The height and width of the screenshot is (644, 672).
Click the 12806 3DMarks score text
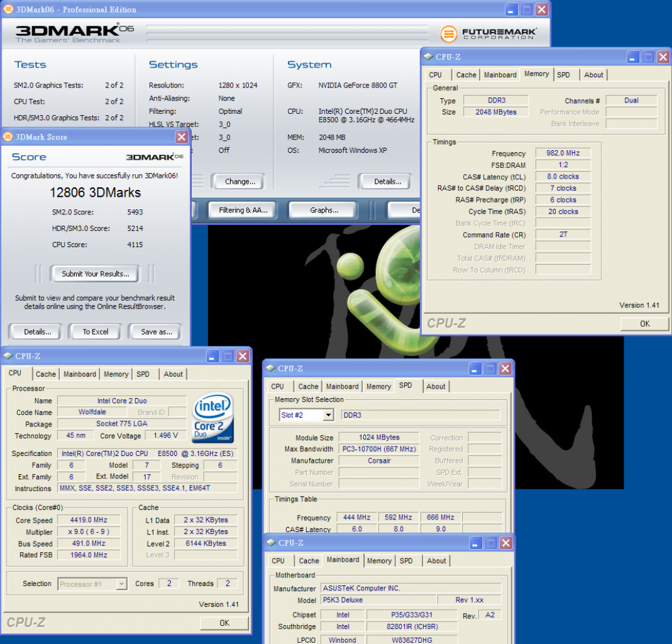95,193
